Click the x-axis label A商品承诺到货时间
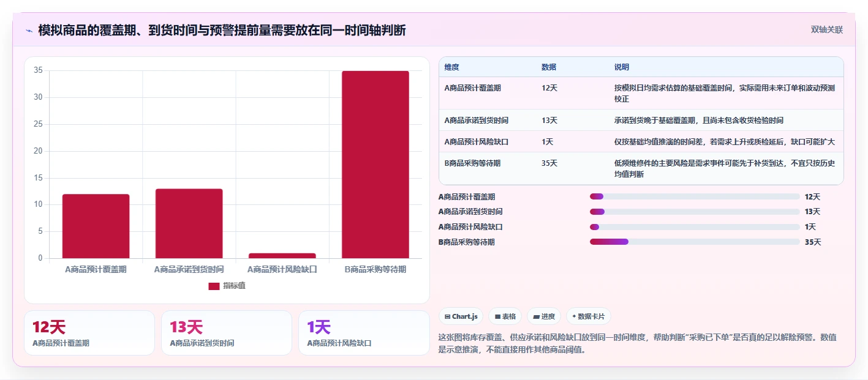Screen dimensions: 868x380 189,269
